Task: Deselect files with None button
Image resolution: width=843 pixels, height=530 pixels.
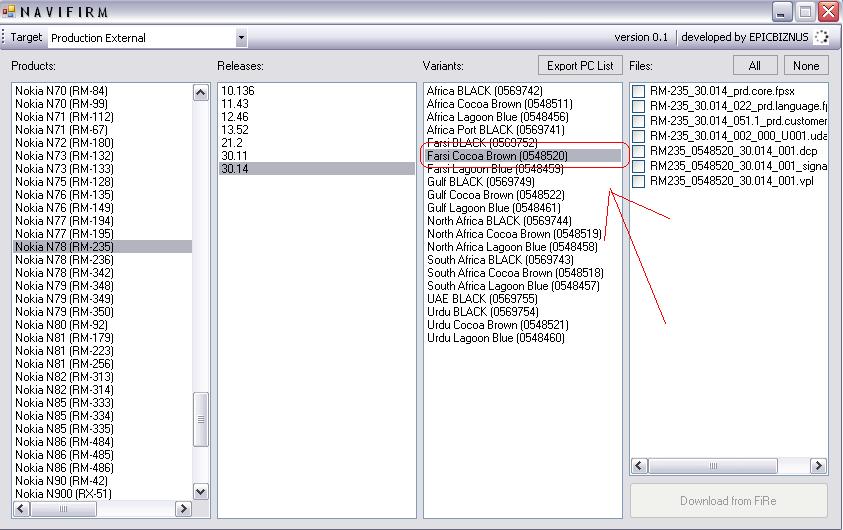Action: pyautogui.click(x=806, y=66)
